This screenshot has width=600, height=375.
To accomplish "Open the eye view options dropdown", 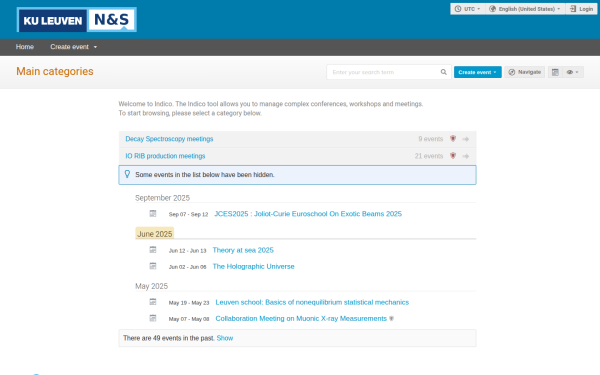I will pyautogui.click(x=572, y=72).
